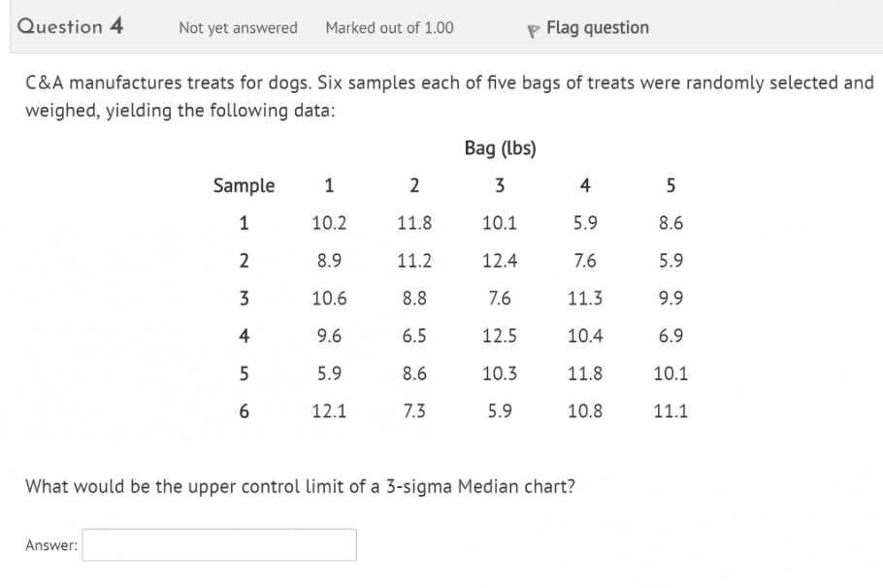Click the flag icon beside Flag question
Image resolution: width=883 pixels, height=588 pixels.
pyautogui.click(x=532, y=29)
